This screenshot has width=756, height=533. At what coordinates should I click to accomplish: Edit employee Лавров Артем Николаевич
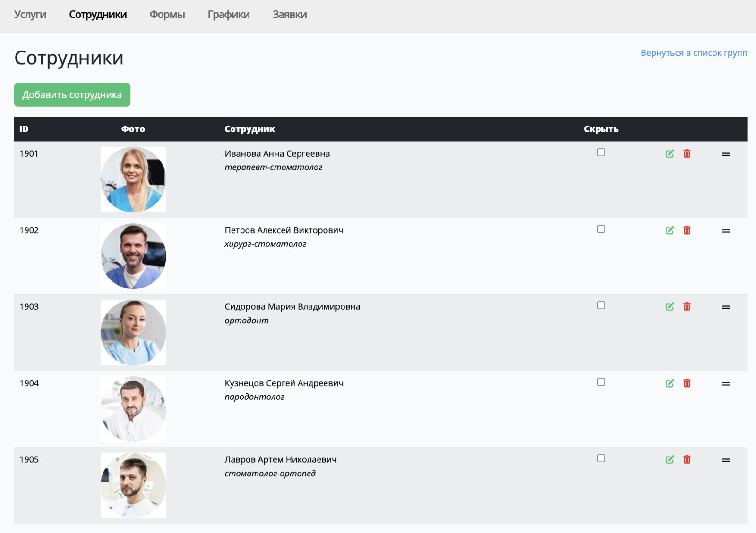click(670, 459)
